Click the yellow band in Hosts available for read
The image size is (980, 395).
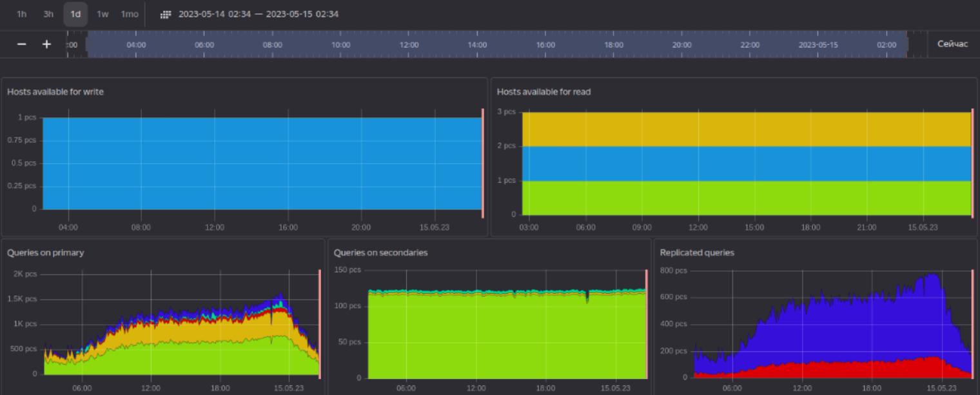pos(746,130)
